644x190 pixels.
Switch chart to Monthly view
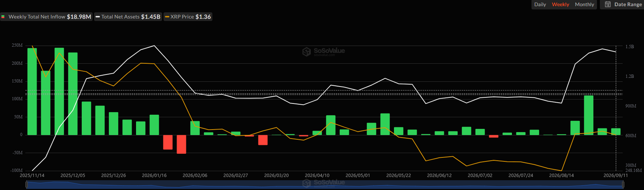point(584,4)
